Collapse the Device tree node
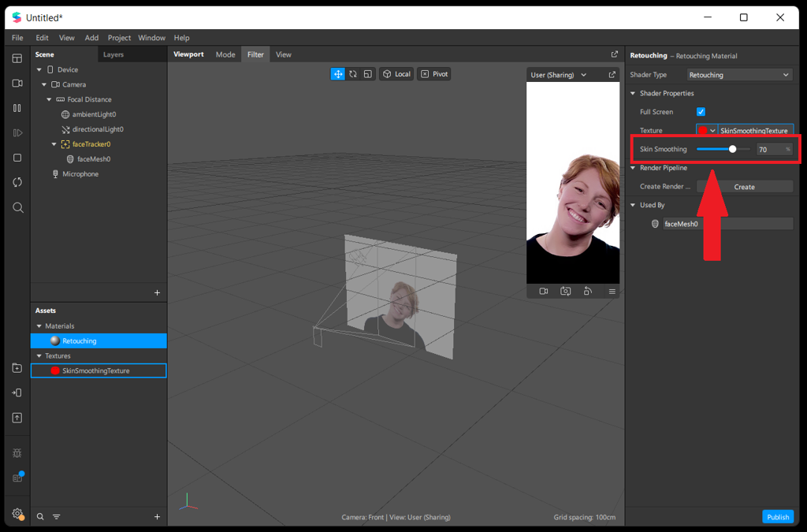807x532 pixels. [39, 69]
